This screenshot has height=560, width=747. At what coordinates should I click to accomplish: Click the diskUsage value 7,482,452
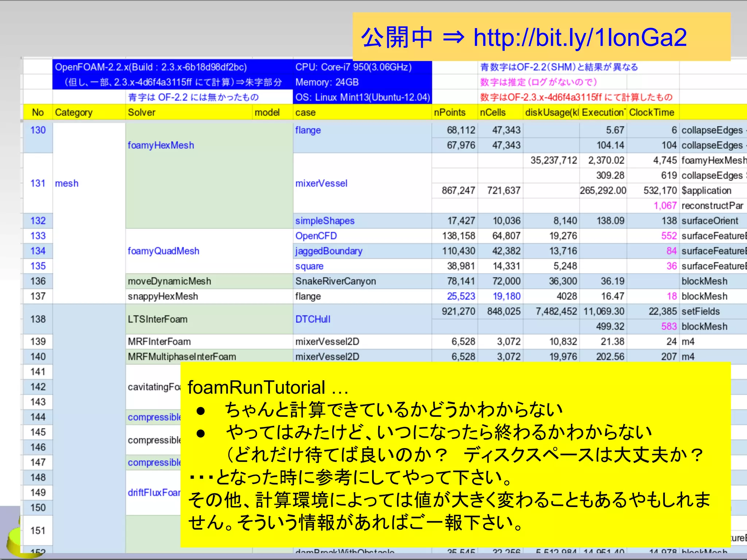click(x=551, y=311)
